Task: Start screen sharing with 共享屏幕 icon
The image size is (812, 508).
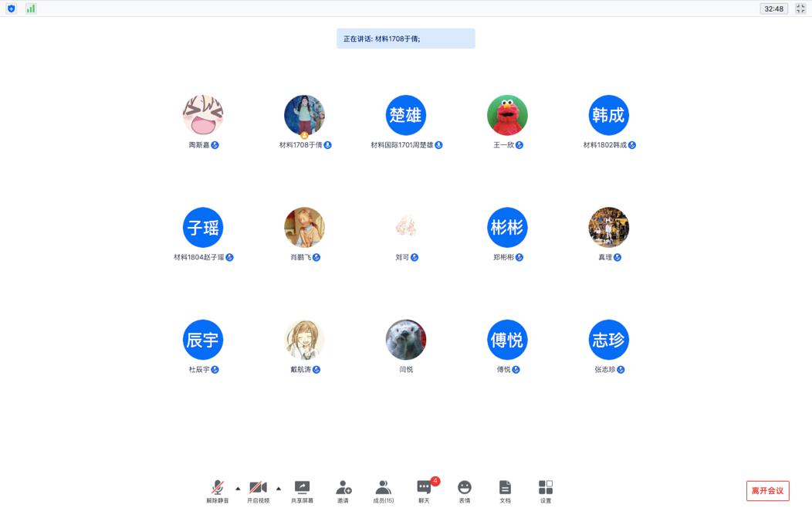Action: tap(302, 490)
